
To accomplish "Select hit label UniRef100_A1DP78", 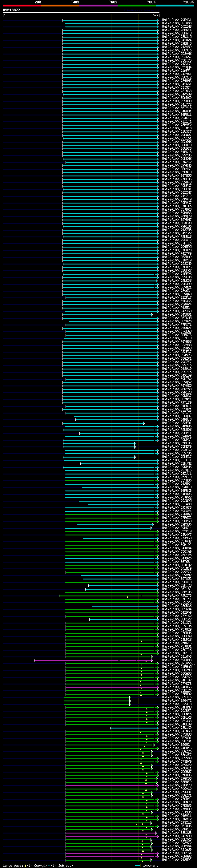I will click(x=177, y=785).
